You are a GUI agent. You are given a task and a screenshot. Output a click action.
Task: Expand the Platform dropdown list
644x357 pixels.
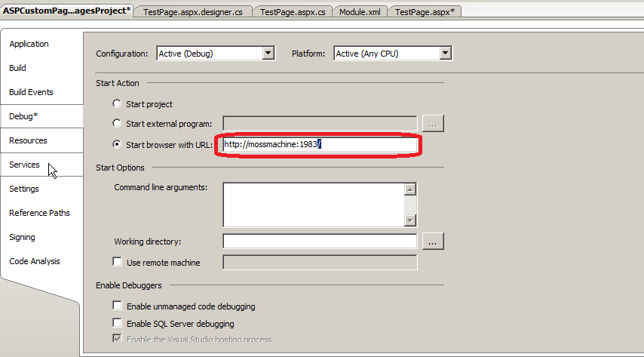point(445,54)
